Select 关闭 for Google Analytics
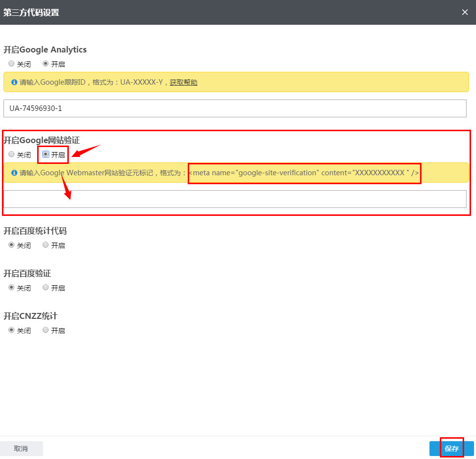 pos(11,64)
